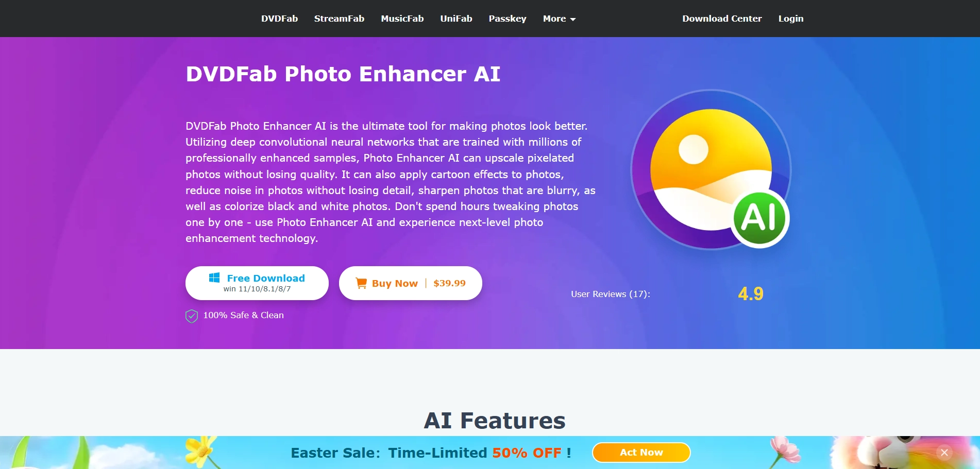Click the Act Now sale button
980x469 pixels.
(x=641, y=453)
